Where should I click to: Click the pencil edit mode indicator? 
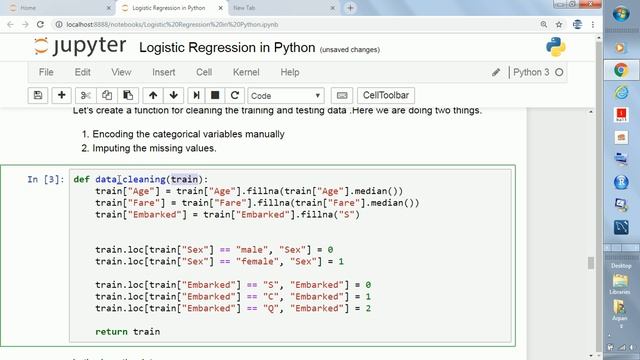click(496, 72)
